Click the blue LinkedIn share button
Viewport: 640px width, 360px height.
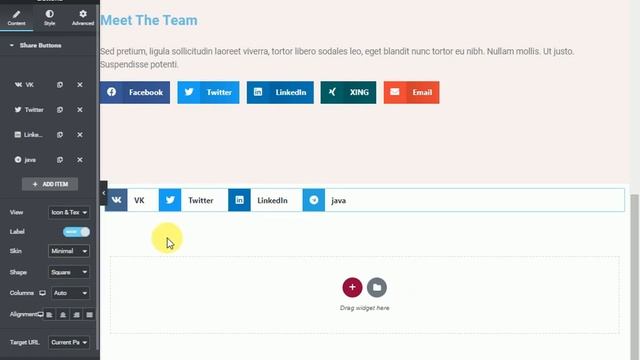click(x=280, y=92)
